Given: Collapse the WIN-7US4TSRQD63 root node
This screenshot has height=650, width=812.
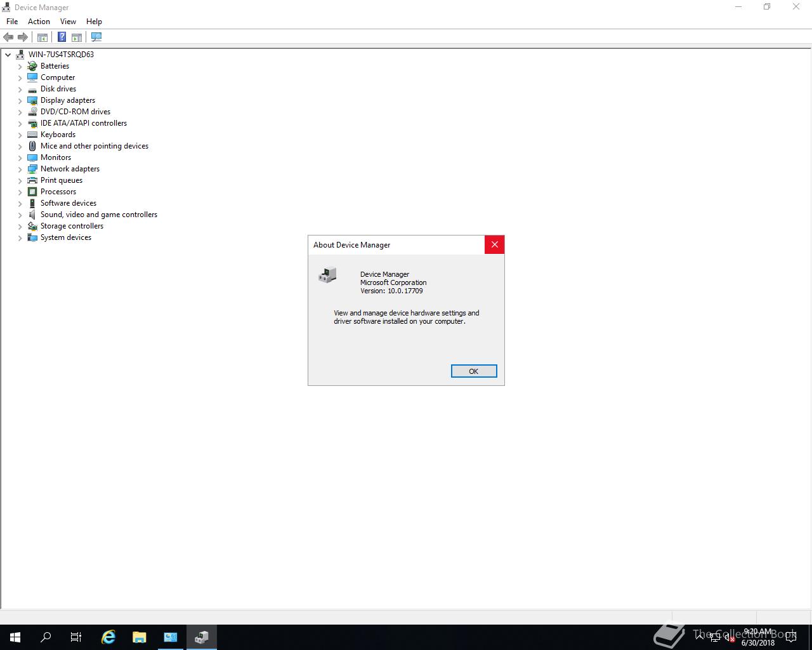Looking at the screenshot, I should (8, 55).
